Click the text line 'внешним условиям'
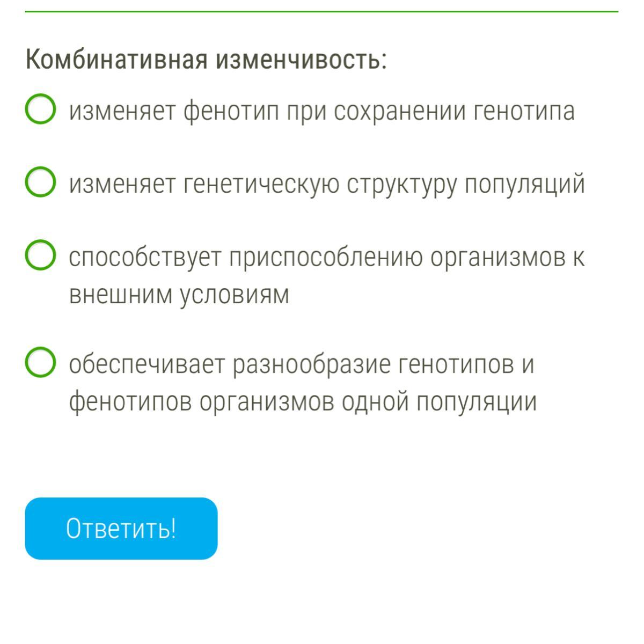 point(179,294)
